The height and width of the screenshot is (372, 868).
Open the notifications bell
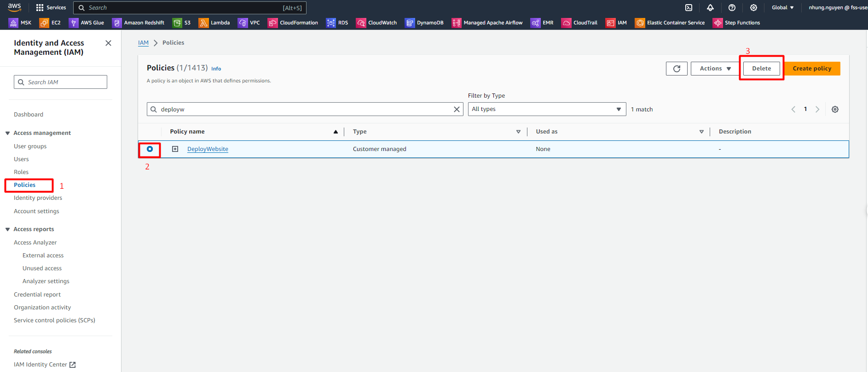coord(710,8)
